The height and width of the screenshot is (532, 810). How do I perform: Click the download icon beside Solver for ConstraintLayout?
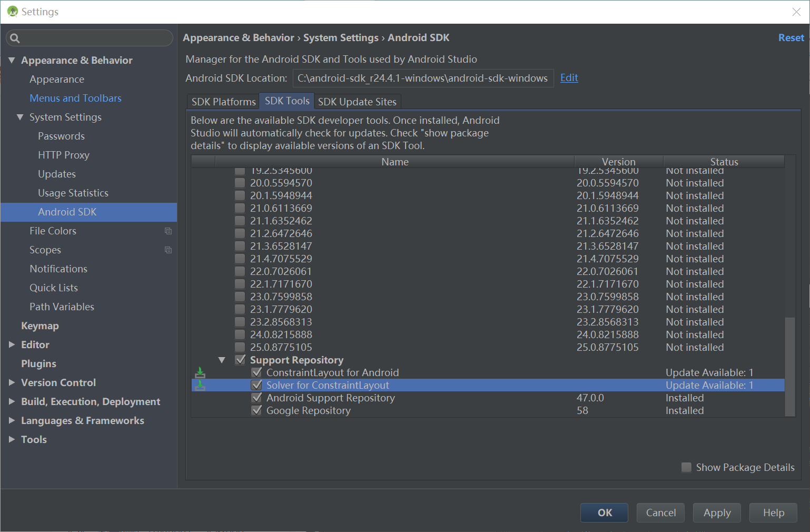click(200, 386)
